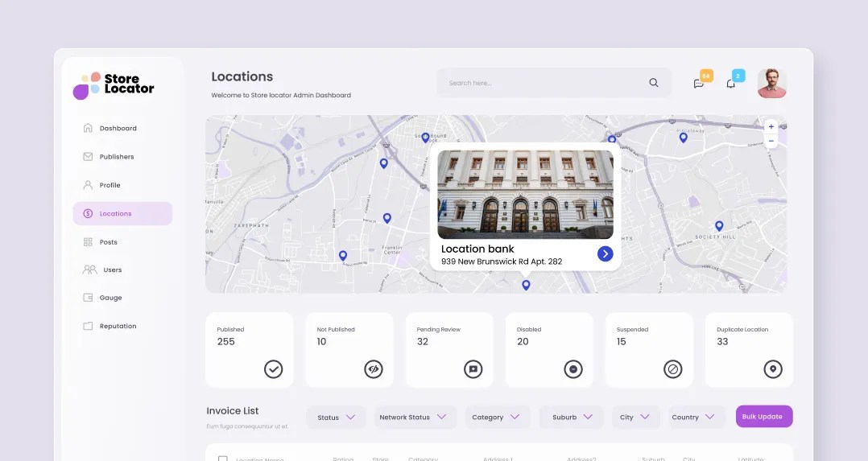This screenshot has width=868, height=461.
Task: Expand the Status filter dropdown
Action: (x=336, y=418)
